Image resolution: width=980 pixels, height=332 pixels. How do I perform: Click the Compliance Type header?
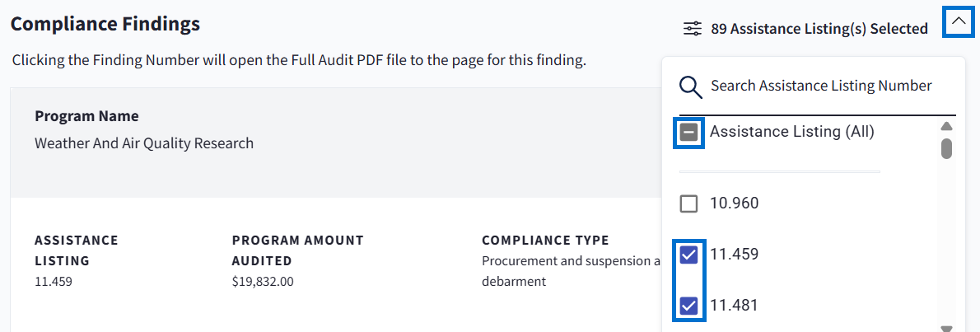pyautogui.click(x=545, y=241)
